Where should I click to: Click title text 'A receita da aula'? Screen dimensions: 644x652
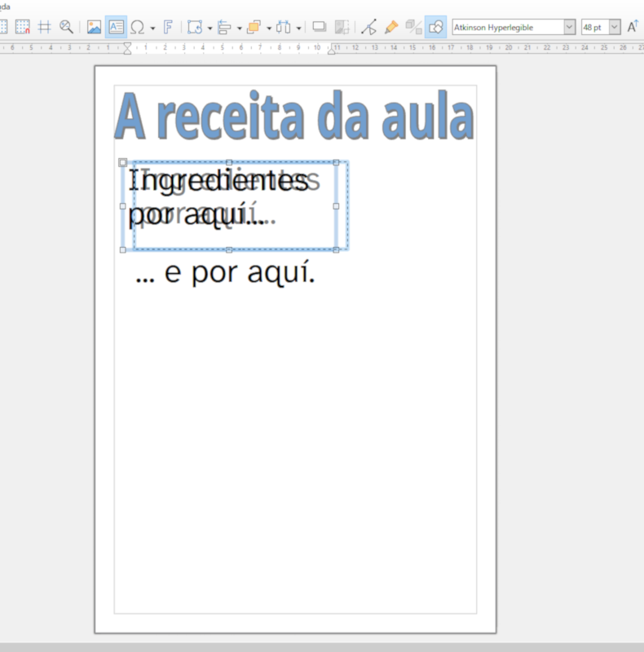click(x=294, y=116)
